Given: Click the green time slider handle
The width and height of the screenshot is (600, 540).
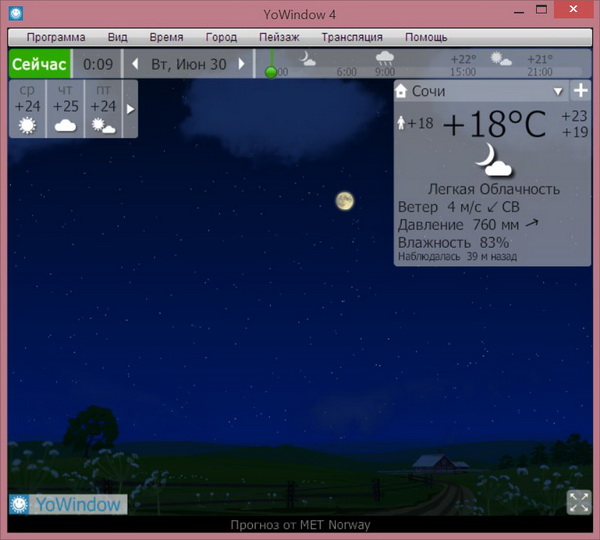Looking at the screenshot, I should [271, 71].
